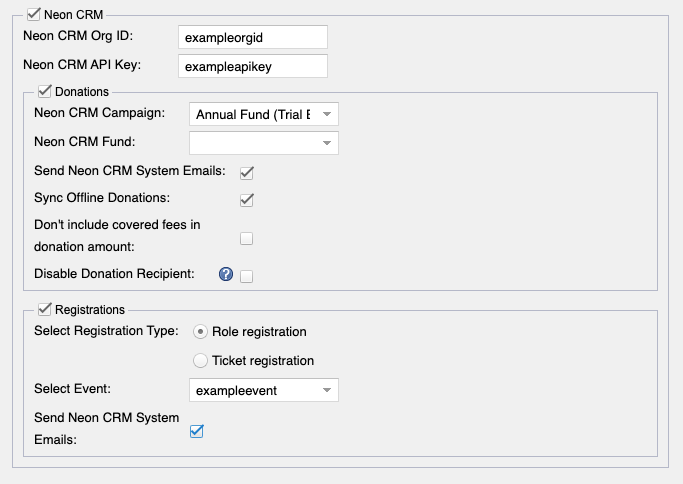
Task: Click the Ticket registration label text
Action: pyautogui.click(x=263, y=361)
